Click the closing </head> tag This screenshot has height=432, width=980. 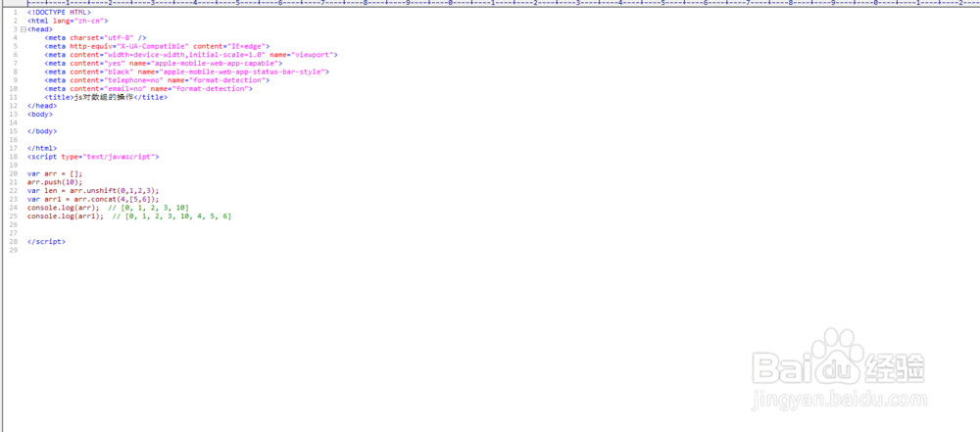tap(42, 106)
